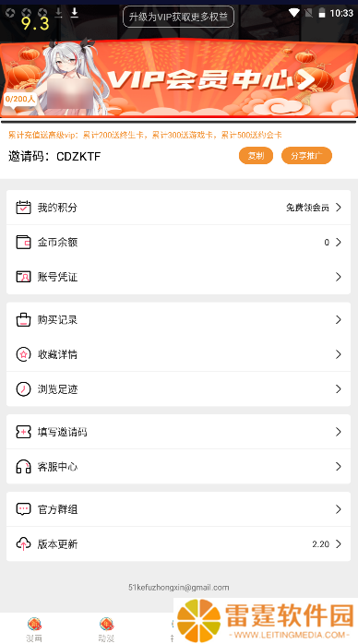Tap the 分享推广 button

[306, 156]
